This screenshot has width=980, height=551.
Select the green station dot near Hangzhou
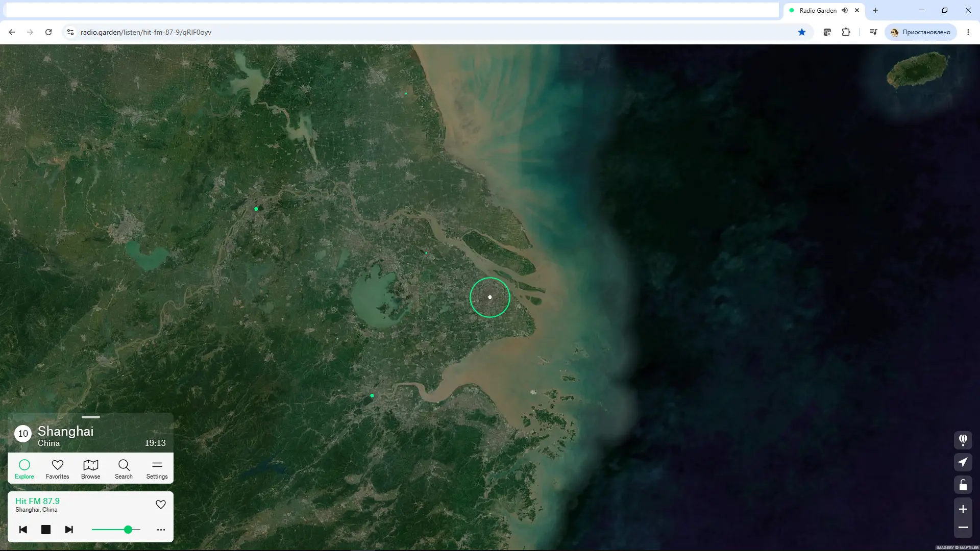[372, 395]
